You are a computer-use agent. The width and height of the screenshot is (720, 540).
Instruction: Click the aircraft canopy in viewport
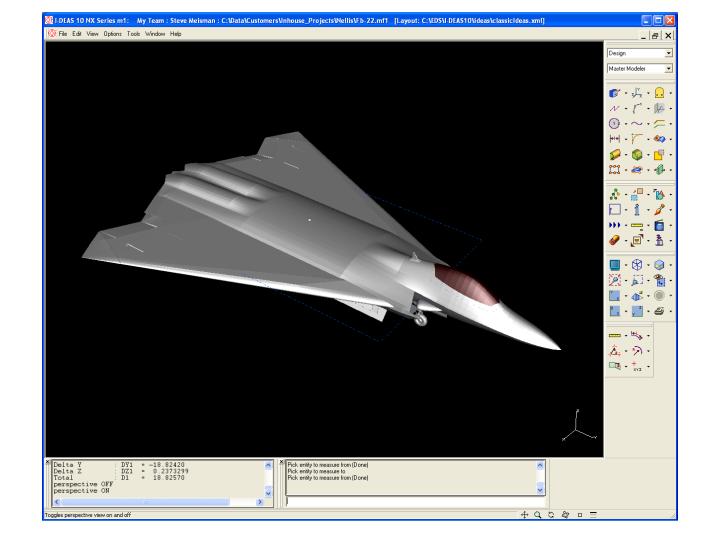[x=465, y=285]
